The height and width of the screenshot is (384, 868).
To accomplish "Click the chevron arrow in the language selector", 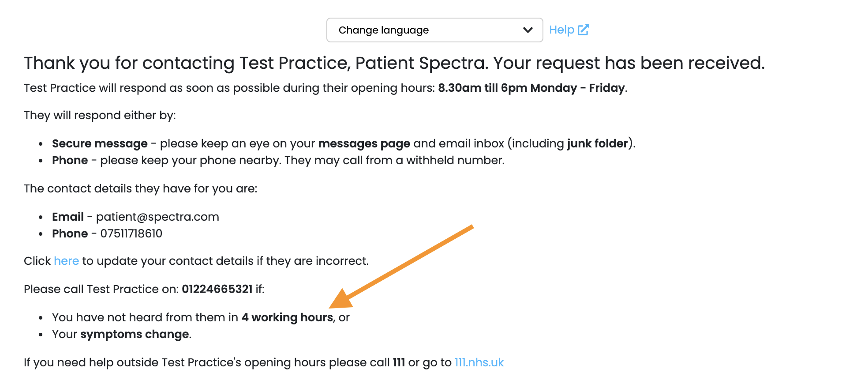I will coord(528,30).
